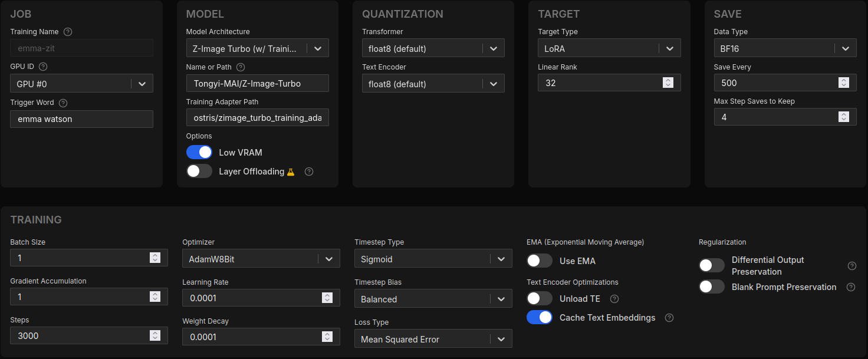Screen dimensions: 868x359
Task: Open help icon next to GPU ID
Action: click(43, 67)
